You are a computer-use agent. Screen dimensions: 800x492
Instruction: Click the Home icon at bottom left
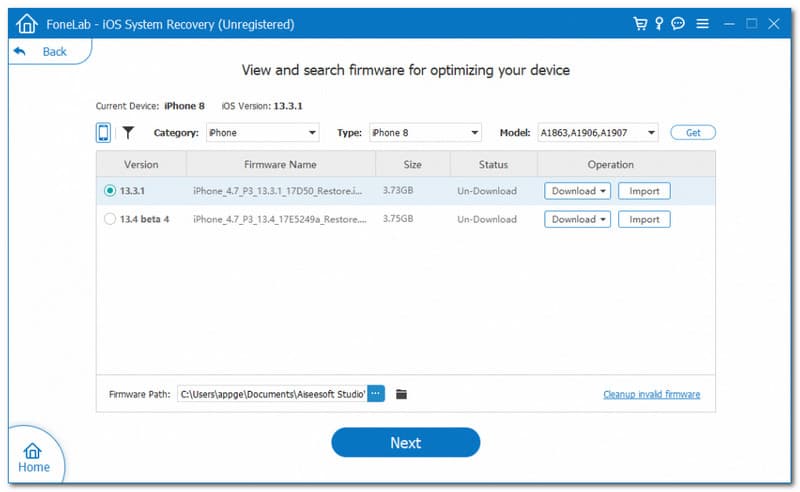coord(33,451)
